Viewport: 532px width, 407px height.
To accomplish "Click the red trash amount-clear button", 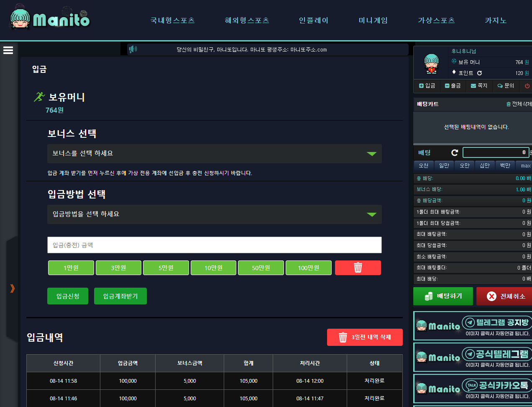I will [x=358, y=268].
